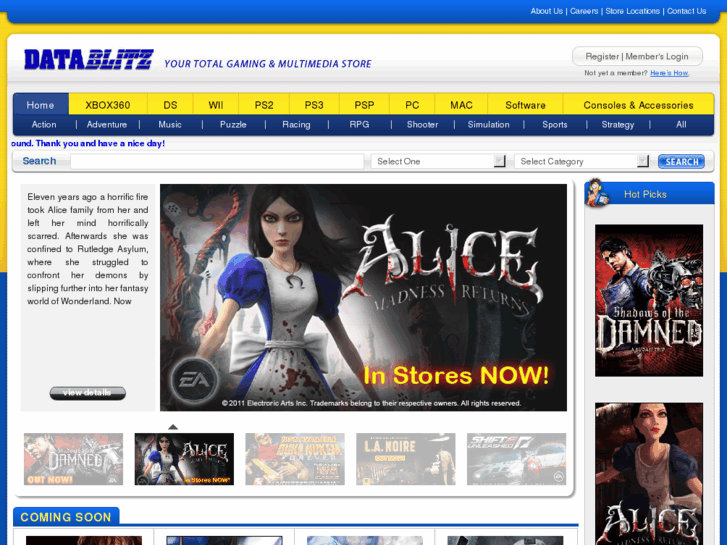
Task: Click the 'Your Total Gaming & Multimedia Store' tagline
Action: tap(268, 64)
